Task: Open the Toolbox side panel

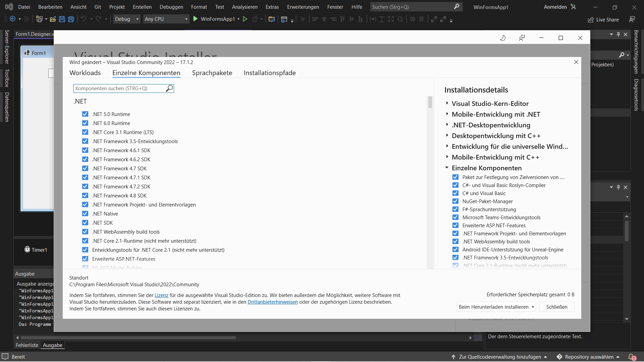Action: (7, 78)
